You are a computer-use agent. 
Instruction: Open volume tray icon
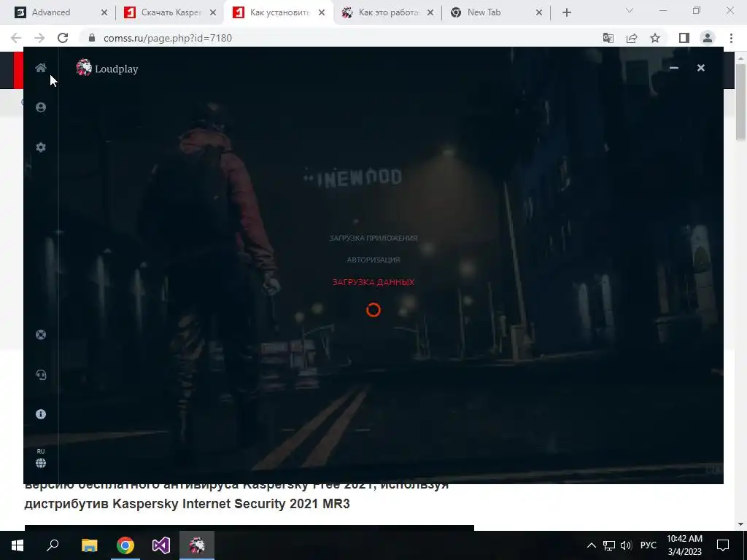tap(626, 545)
